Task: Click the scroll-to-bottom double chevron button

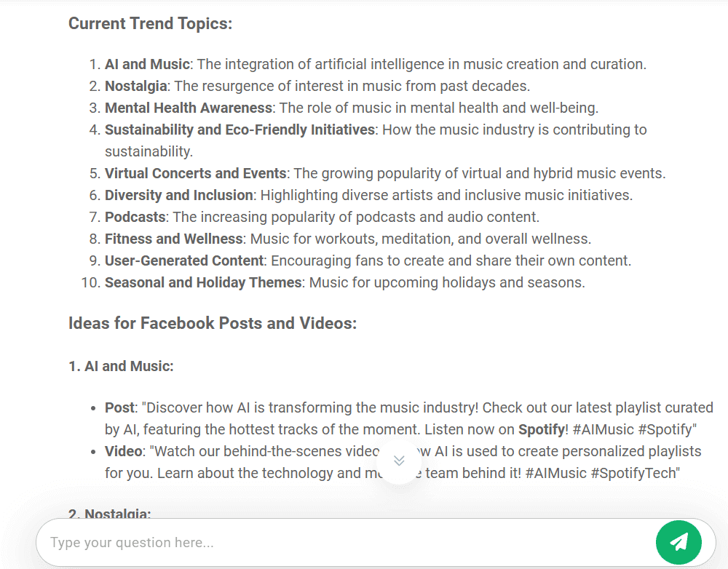Action: pyautogui.click(x=399, y=461)
